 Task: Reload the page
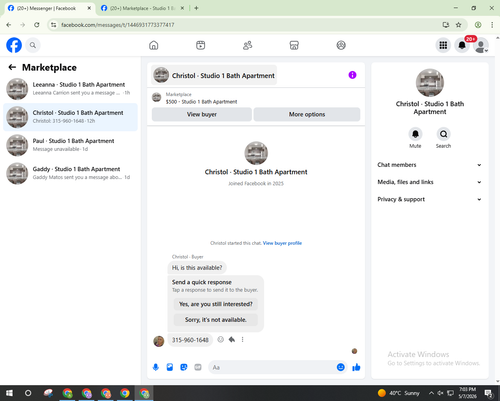(37, 25)
